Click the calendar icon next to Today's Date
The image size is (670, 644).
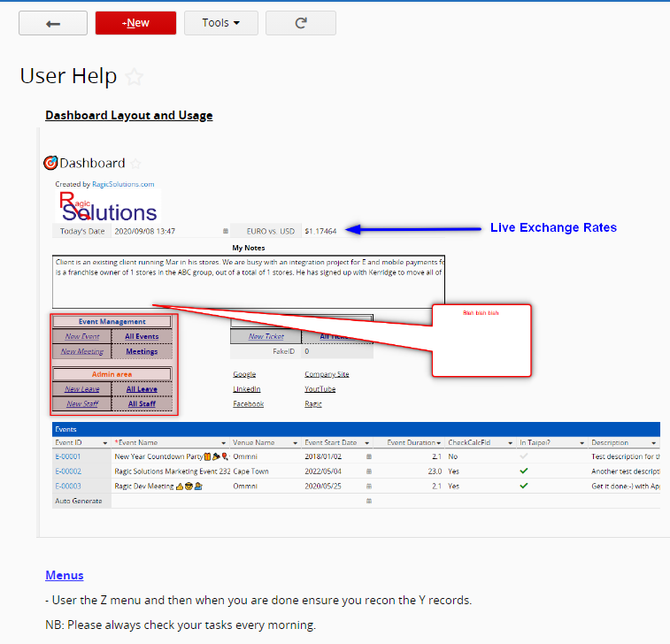pyautogui.click(x=225, y=231)
